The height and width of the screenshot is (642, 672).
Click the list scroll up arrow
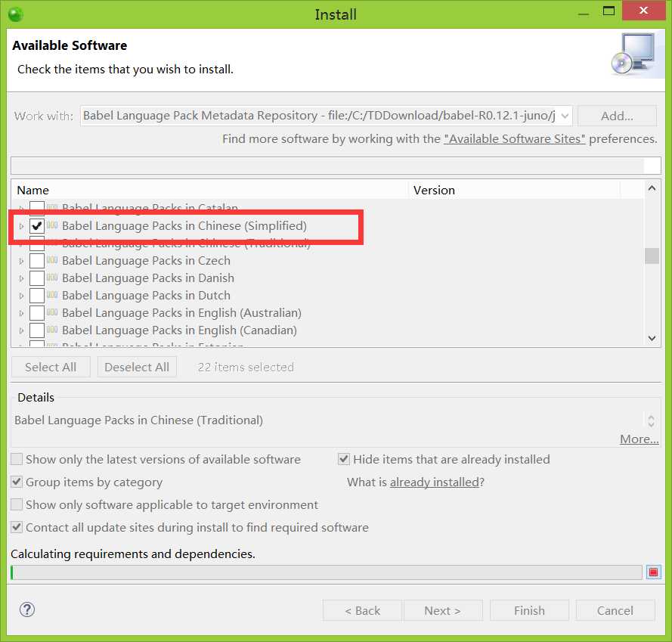click(652, 188)
